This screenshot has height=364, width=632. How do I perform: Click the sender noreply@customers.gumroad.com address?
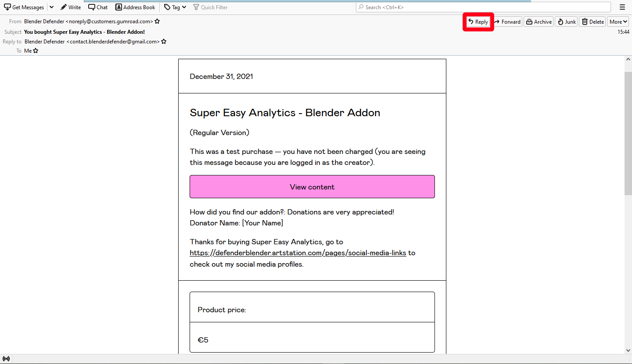coord(89,21)
